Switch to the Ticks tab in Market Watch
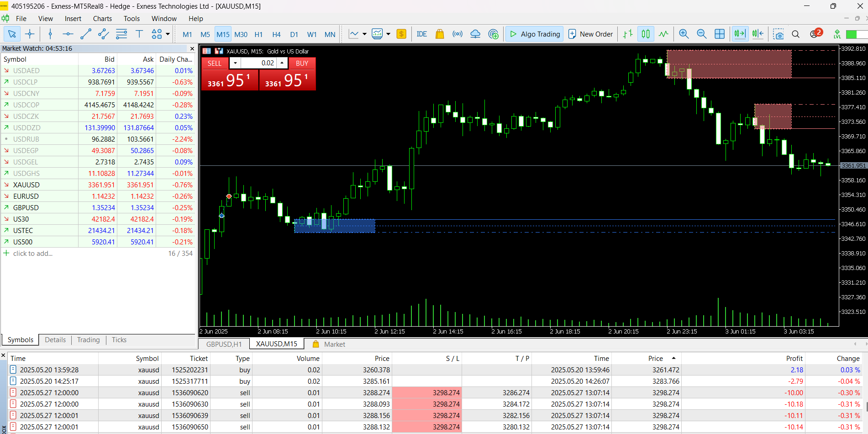 tap(119, 340)
